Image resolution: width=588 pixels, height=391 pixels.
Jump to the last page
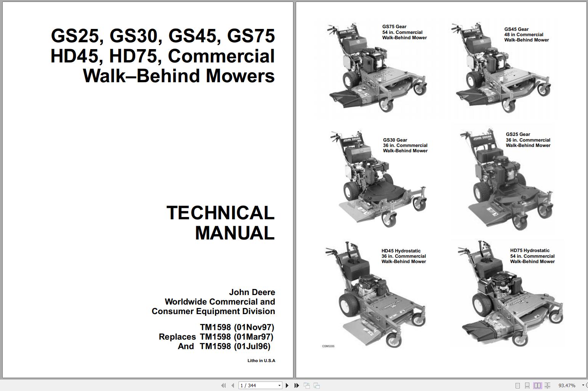(x=296, y=386)
